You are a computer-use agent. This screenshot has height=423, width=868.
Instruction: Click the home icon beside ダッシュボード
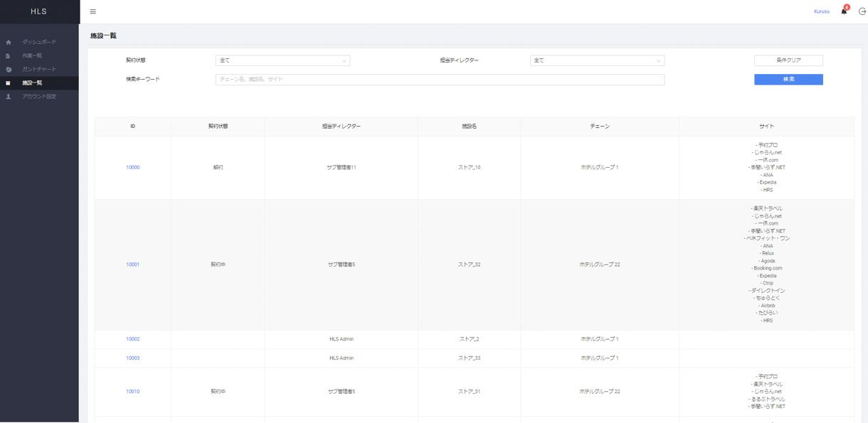[x=9, y=43]
